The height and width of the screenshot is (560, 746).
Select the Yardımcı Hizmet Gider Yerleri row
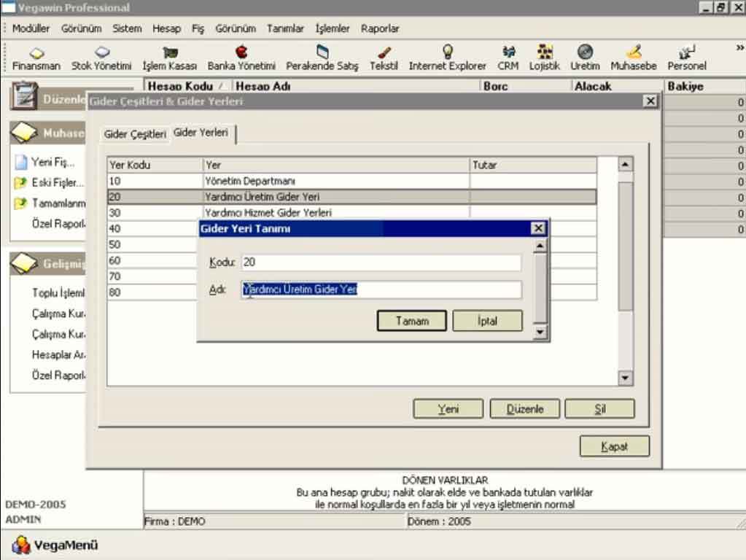pyautogui.click(x=352, y=213)
